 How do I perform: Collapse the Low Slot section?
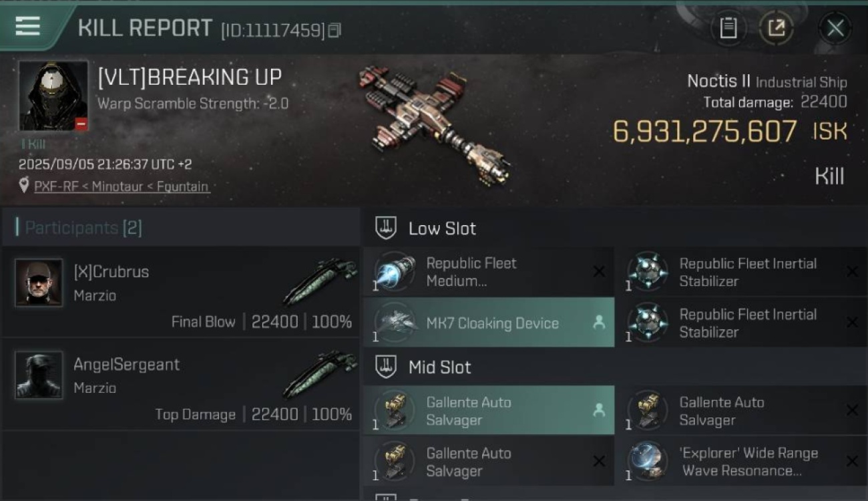pos(386,228)
